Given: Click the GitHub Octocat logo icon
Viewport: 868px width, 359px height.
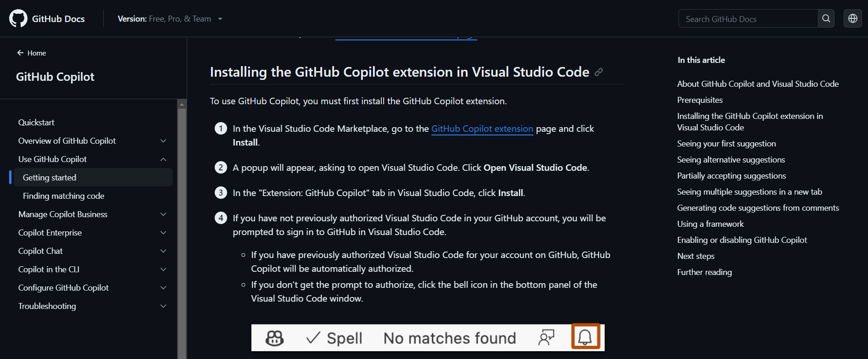Looking at the screenshot, I should (x=18, y=18).
